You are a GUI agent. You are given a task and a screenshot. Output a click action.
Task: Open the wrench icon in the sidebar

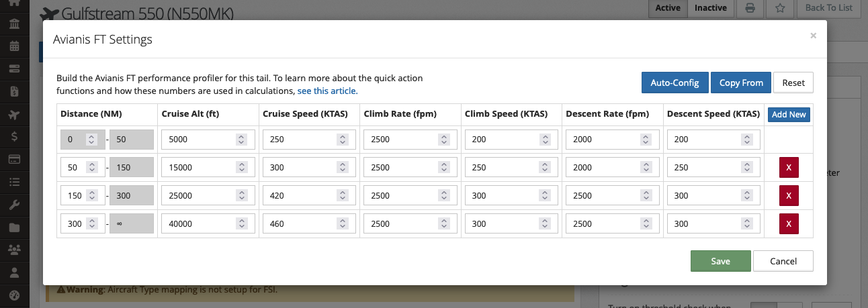[x=14, y=205]
